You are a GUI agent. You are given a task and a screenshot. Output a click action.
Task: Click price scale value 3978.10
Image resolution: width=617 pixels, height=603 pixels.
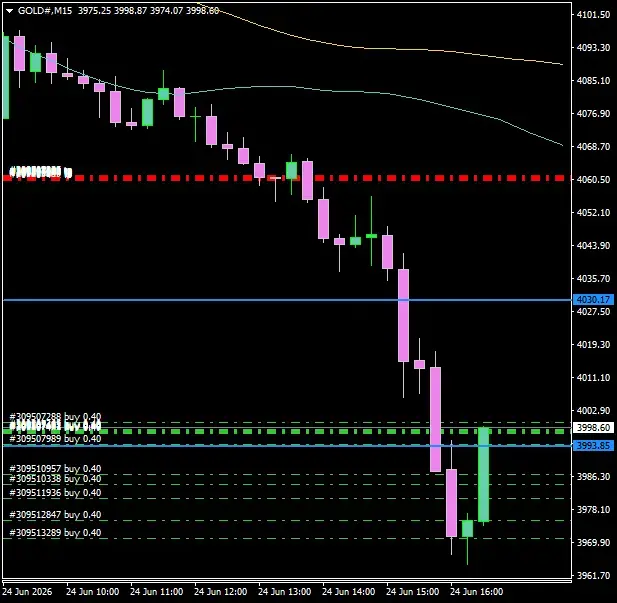click(593, 510)
